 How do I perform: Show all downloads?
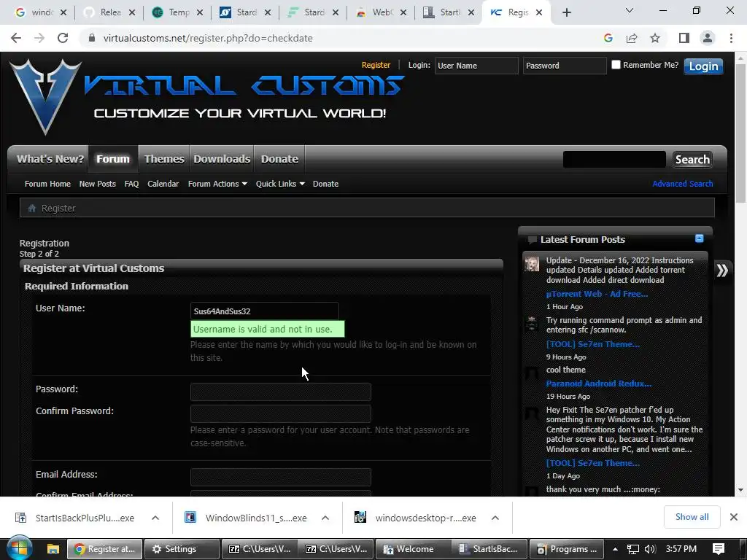pos(692,517)
